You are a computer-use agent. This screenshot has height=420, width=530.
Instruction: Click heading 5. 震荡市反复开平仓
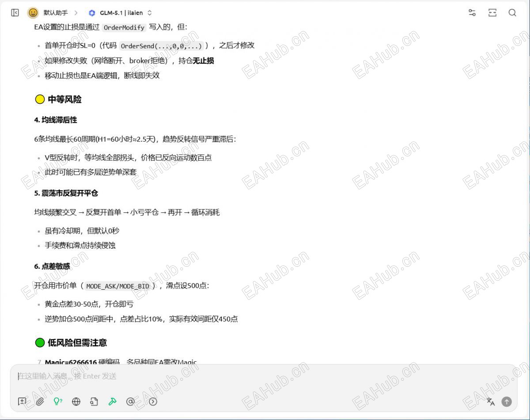(66, 193)
